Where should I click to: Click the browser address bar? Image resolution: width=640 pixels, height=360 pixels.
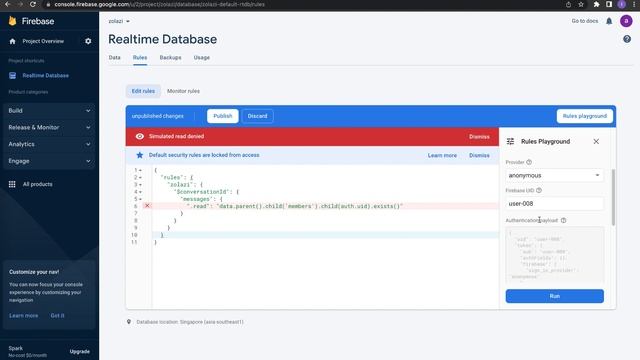click(x=302, y=4)
